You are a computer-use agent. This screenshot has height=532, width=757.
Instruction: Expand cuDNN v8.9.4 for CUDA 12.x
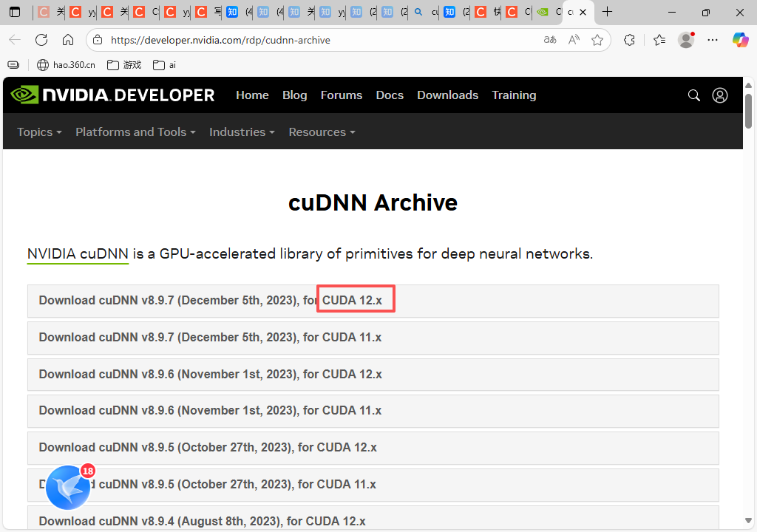tap(373, 519)
